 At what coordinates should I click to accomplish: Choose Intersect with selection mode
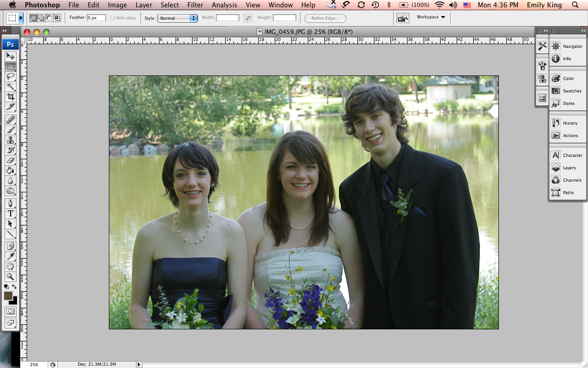(57, 18)
